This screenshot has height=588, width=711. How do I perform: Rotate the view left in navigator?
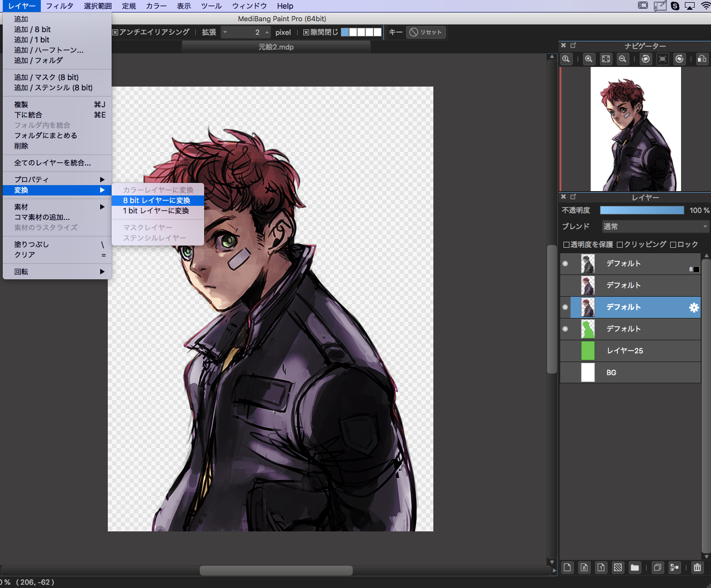coord(646,59)
